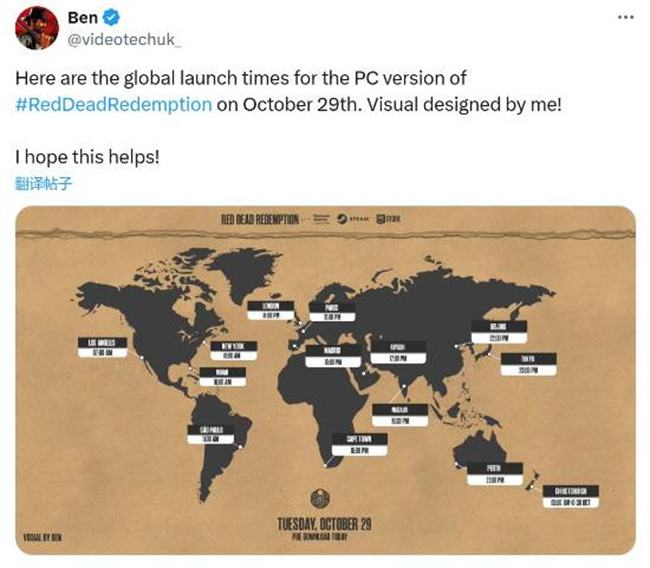
Task: Click the Cape Town time label
Action: (x=358, y=445)
